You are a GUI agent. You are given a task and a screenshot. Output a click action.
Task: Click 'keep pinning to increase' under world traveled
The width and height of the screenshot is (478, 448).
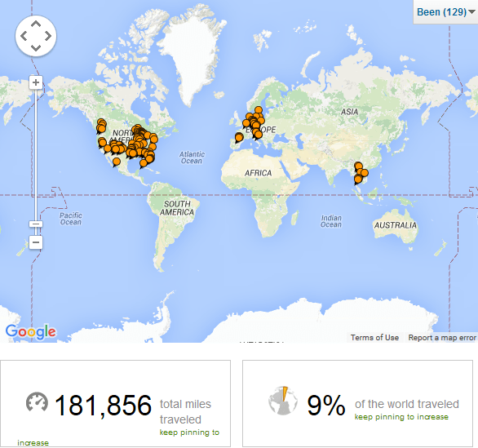point(401,417)
